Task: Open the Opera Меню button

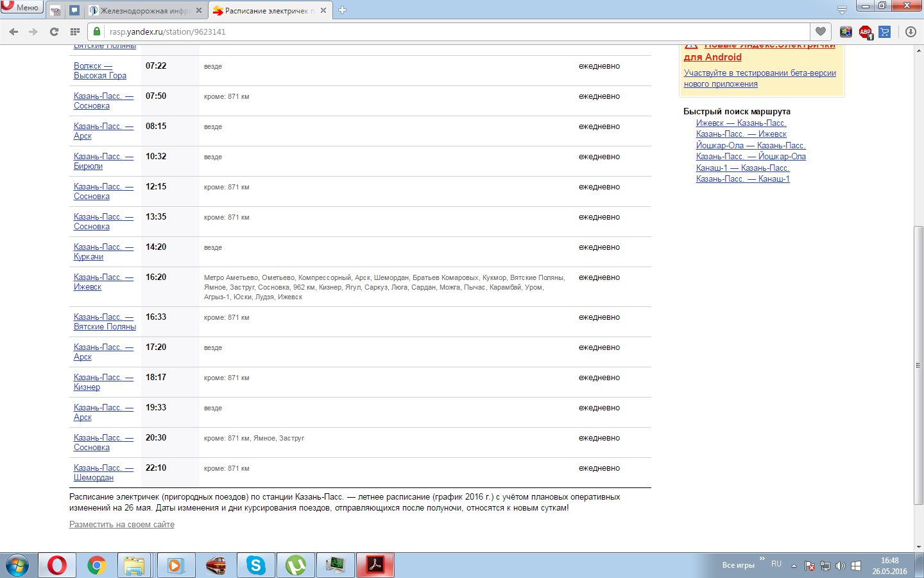Action: point(21,7)
